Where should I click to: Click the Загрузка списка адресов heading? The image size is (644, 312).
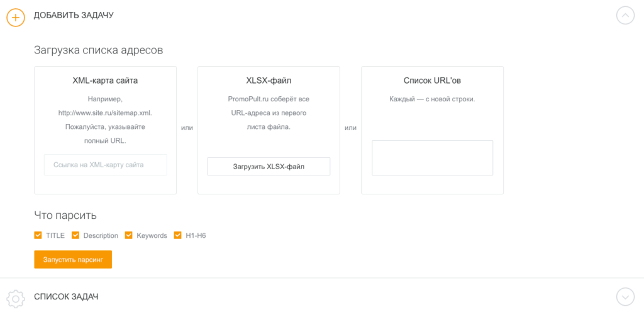point(98,50)
